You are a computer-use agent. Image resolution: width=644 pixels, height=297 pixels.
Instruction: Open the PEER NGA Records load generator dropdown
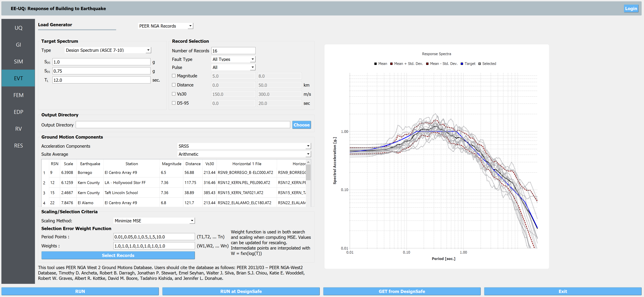tap(165, 26)
